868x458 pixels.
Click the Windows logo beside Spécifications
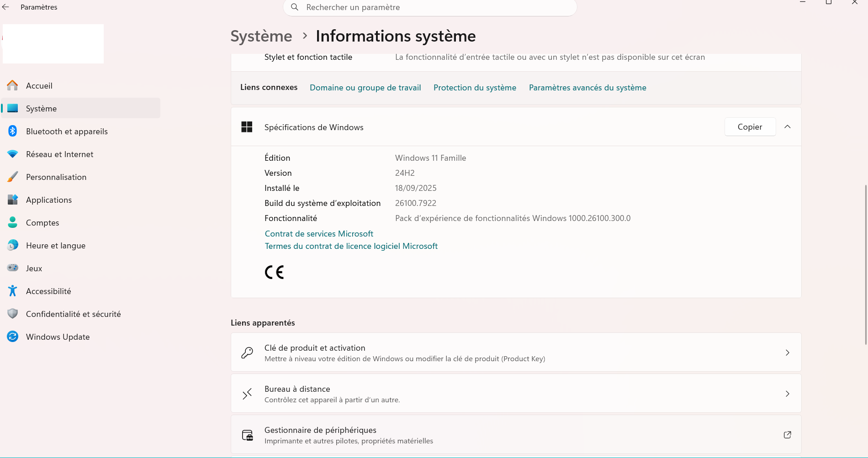247,127
